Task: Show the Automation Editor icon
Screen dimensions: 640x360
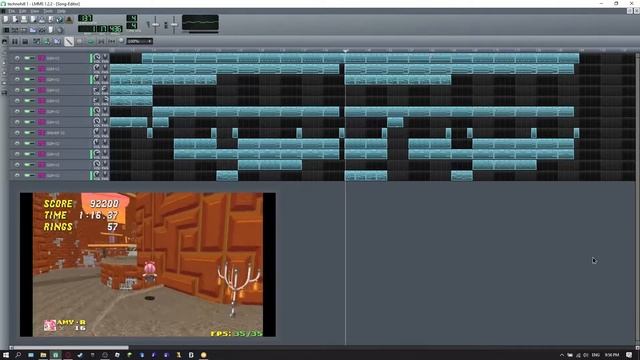Action: coord(33,30)
